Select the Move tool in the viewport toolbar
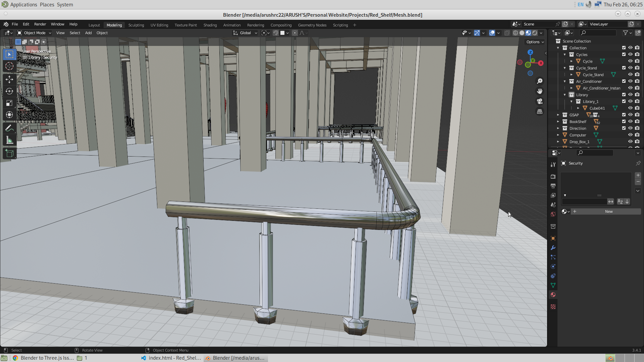 coord(9,79)
